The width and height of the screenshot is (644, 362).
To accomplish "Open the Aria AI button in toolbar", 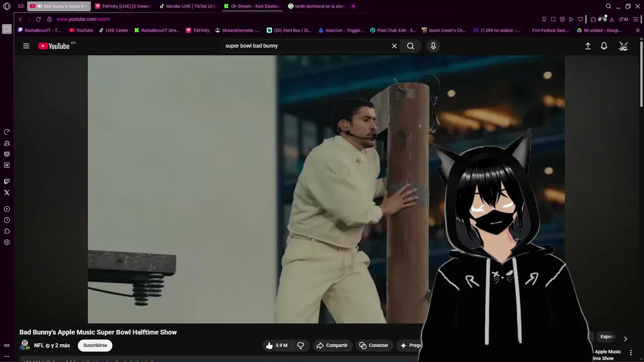I will click(x=623, y=19).
